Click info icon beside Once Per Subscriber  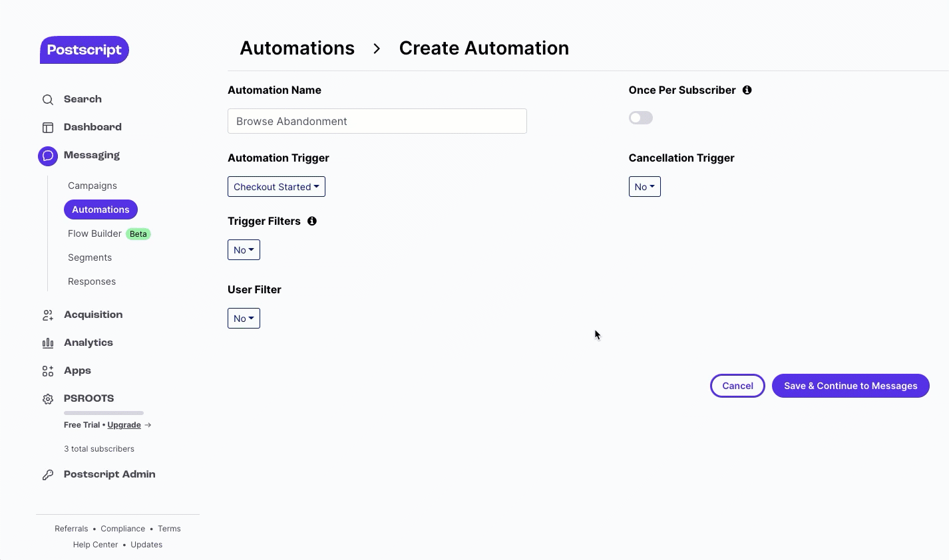[x=747, y=90]
